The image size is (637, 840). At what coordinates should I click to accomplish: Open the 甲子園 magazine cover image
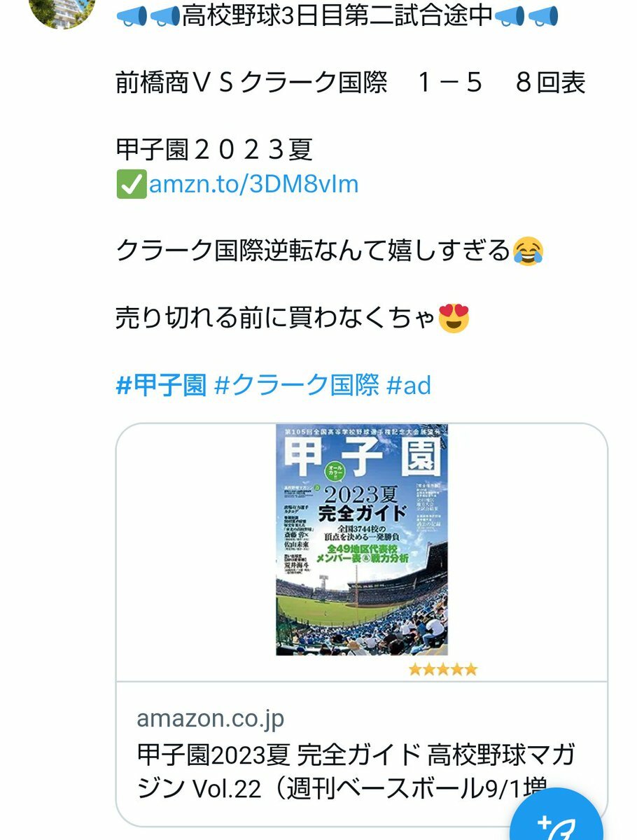tap(362, 540)
